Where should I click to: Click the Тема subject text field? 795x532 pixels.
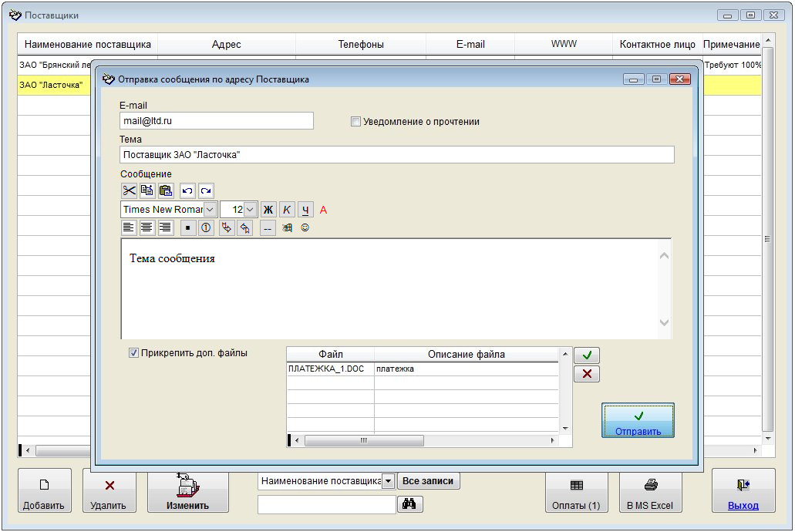(x=396, y=155)
